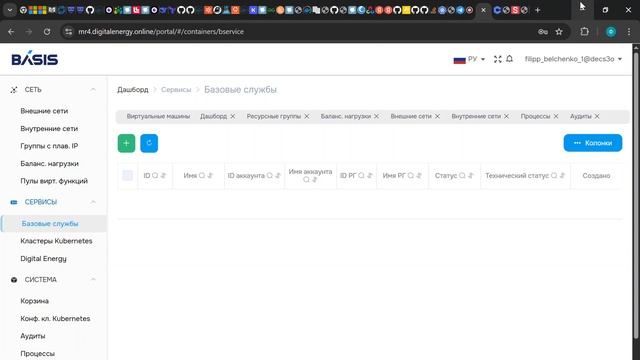Collapse the СИСТЕМА sidebar section
The height and width of the screenshot is (360, 640).
(93, 280)
